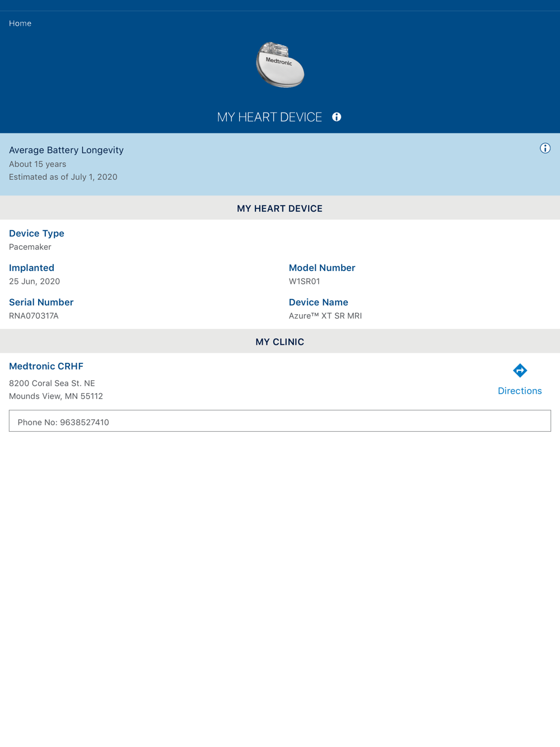
Task: Click the Implanted label
Action: click(31, 268)
